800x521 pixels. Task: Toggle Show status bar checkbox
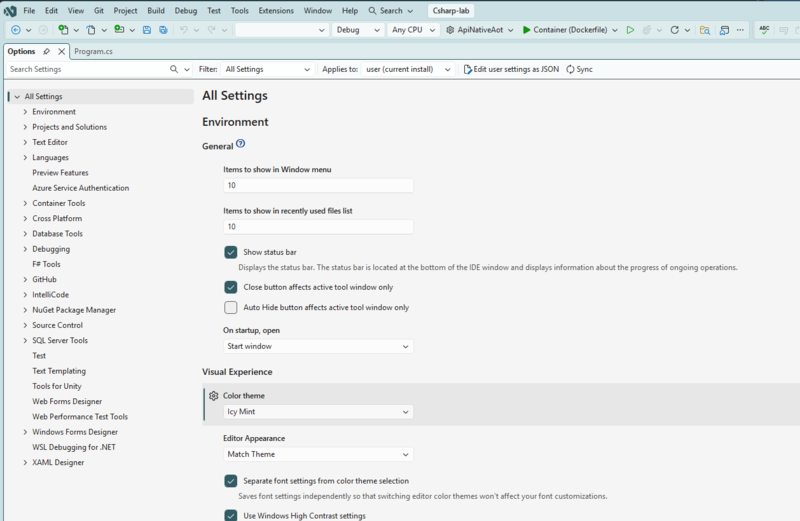coord(231,252)
